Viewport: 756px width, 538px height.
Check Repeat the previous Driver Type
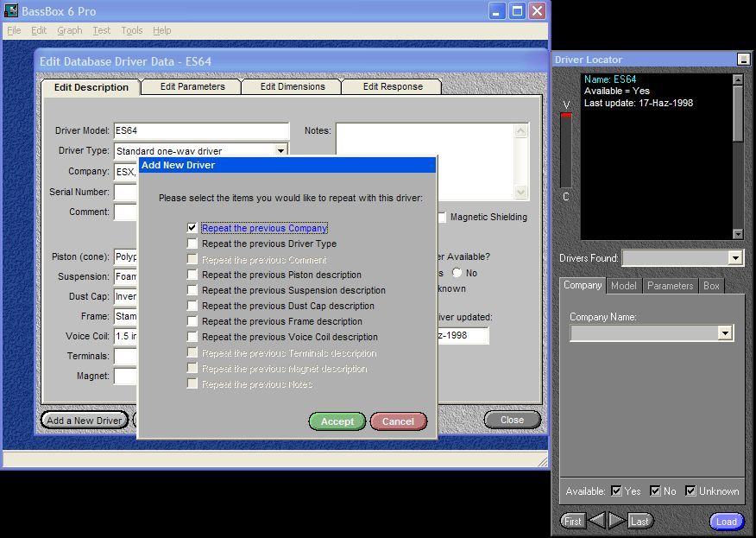192,244
